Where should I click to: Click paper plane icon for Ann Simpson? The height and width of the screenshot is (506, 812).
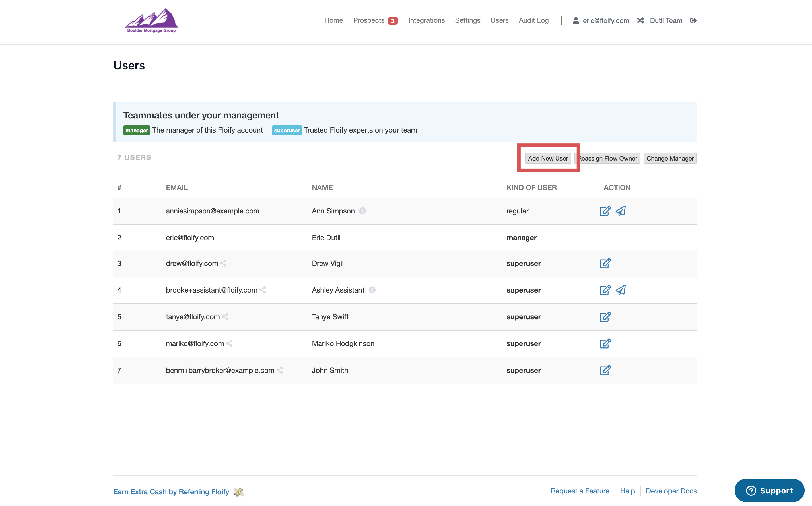[621, 211]
